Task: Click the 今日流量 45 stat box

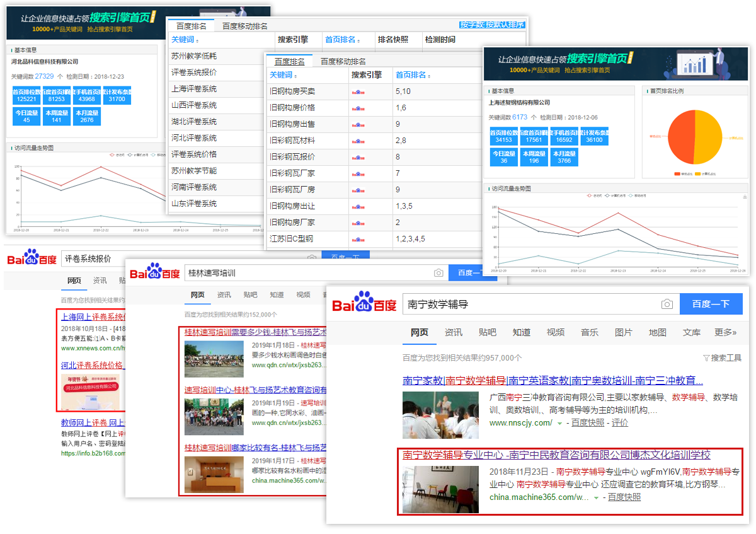Action: (x=26, y=116)
